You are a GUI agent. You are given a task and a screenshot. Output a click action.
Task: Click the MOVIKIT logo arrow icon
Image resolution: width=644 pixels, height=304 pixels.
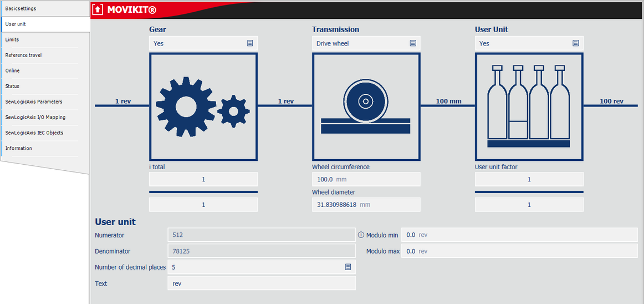[98, 9]
